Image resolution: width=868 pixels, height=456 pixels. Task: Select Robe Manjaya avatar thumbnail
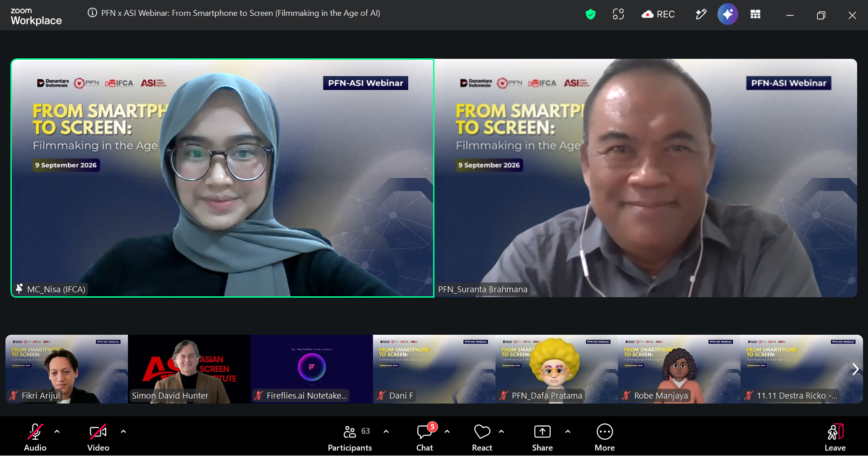(x=679, y=369)
